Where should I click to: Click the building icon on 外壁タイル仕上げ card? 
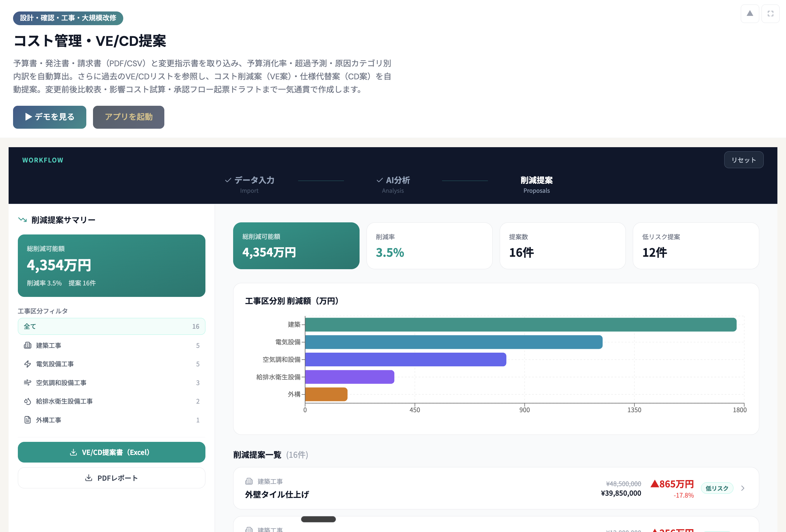(249, 481)
